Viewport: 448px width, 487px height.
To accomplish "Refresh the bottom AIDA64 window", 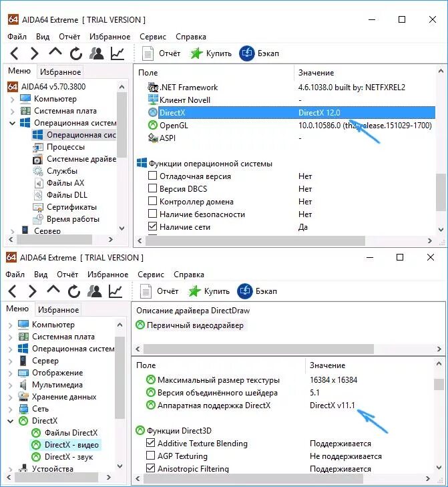I will coord(74,291).
